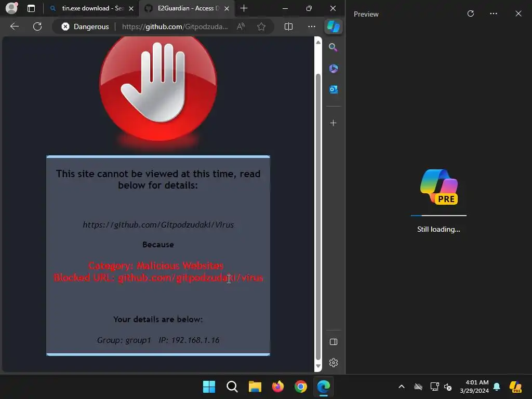Click the Still loading... text

tap(438, 229)
